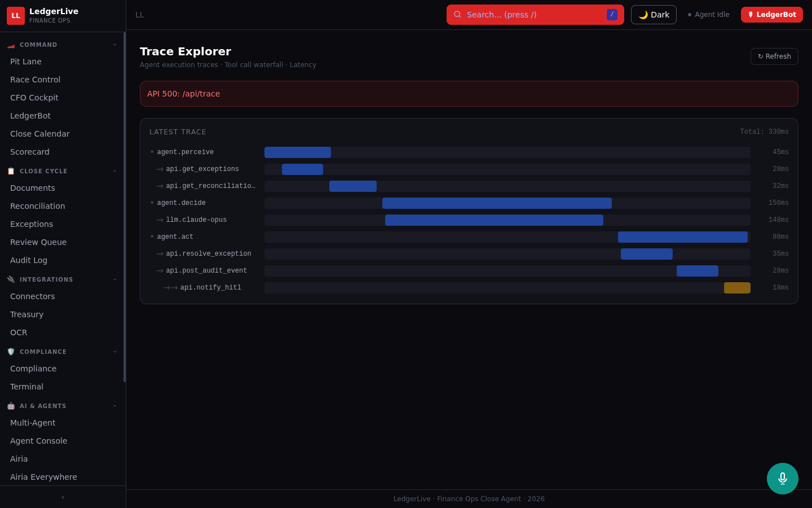Click the shield icon beside Compliance
This screenshot has height=508, width=812.
coord(11,352)
